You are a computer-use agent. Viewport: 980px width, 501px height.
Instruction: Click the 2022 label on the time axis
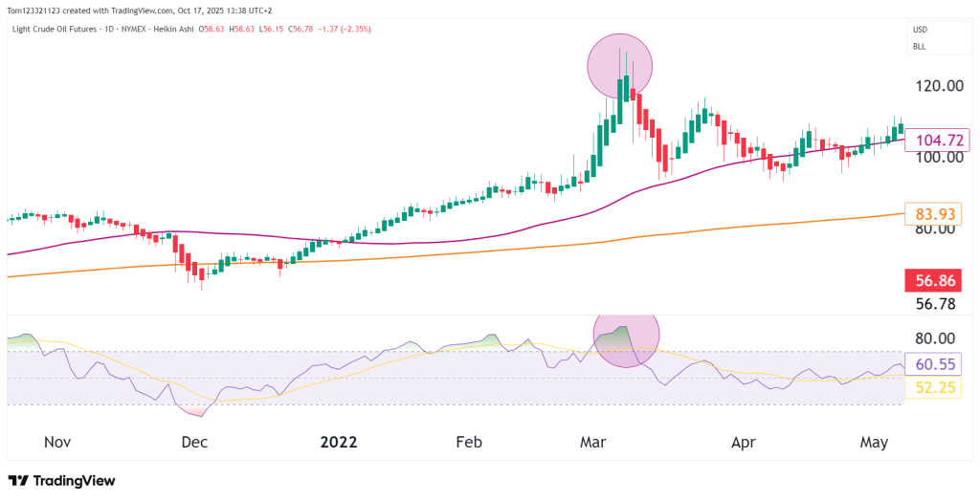point(338,443)
